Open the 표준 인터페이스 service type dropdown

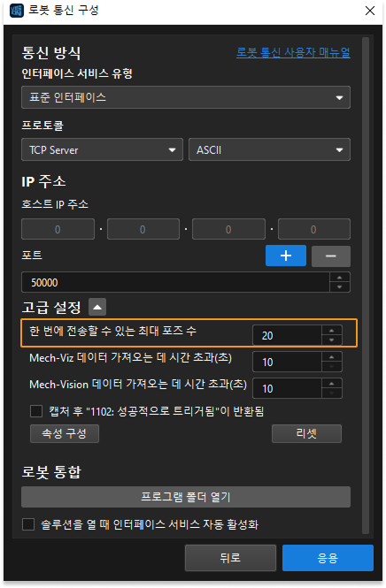click(186, 97)
